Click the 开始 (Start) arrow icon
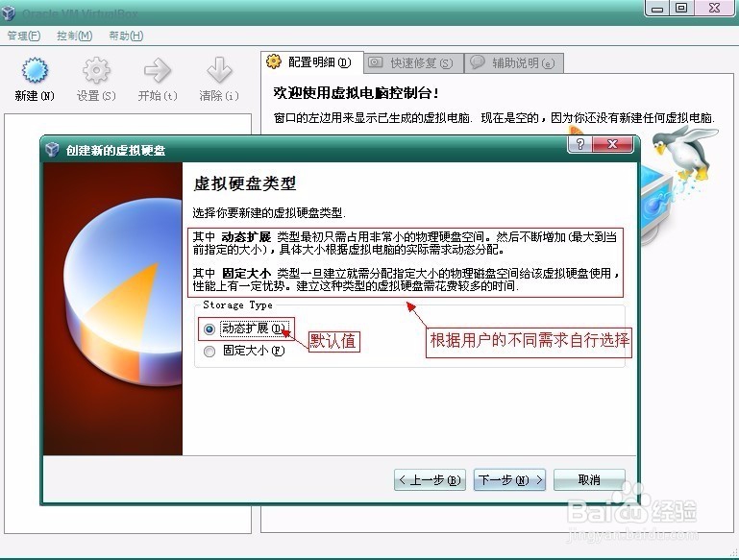This screenshot has height=560, width=739. click(x=158, y=71)
